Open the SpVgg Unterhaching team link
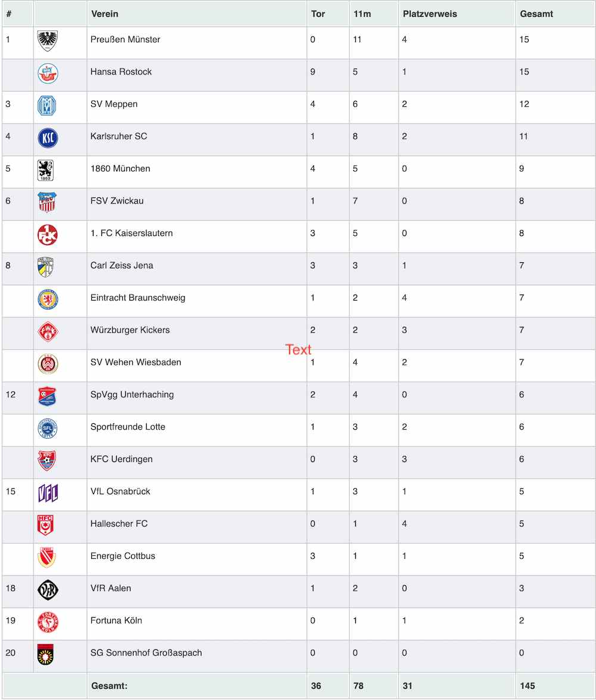Image resolution: width=596 pixels, height=700 pixels. click(132, 395)
